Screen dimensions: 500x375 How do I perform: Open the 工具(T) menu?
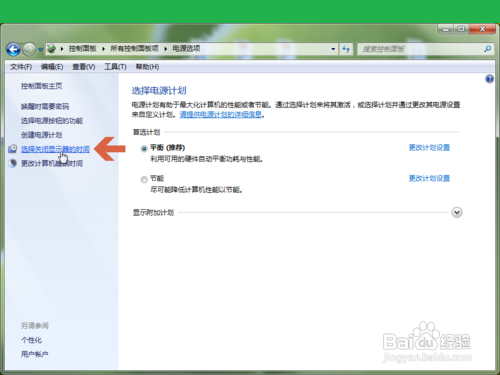(115, 67)
